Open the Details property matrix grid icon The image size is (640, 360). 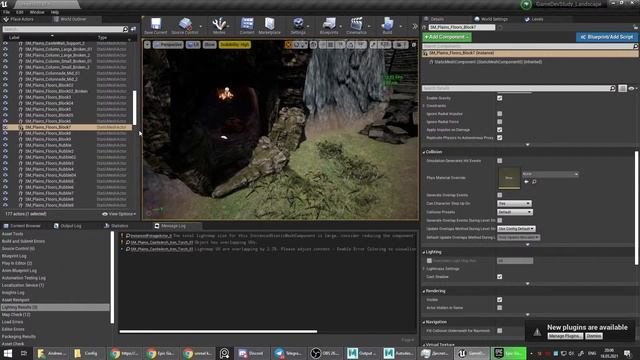[622, 88]
